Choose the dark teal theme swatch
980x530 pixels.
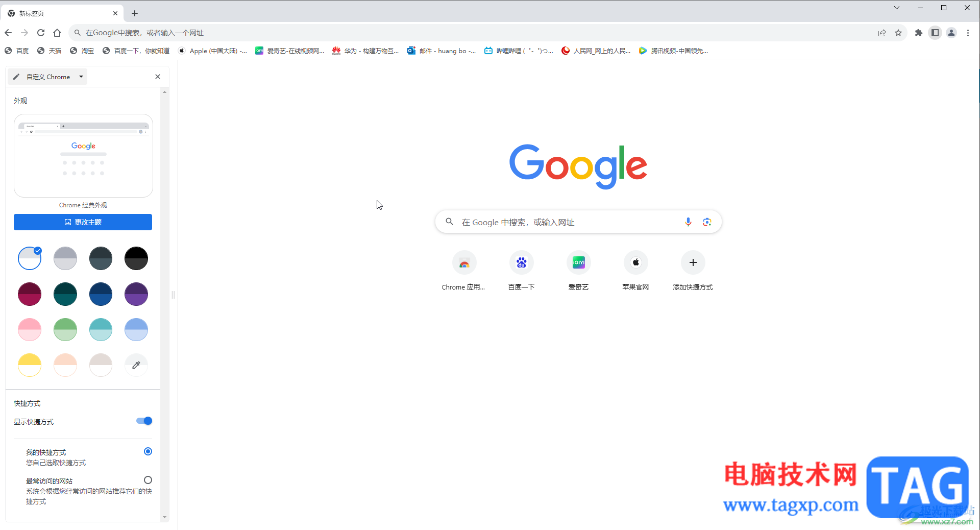[x=65, y=294]
